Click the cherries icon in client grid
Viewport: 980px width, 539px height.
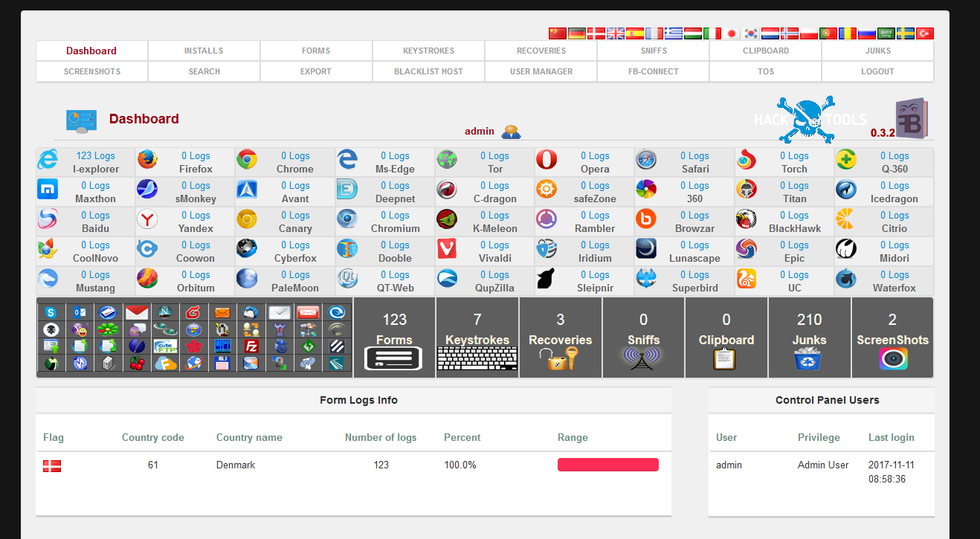[137, 364]
